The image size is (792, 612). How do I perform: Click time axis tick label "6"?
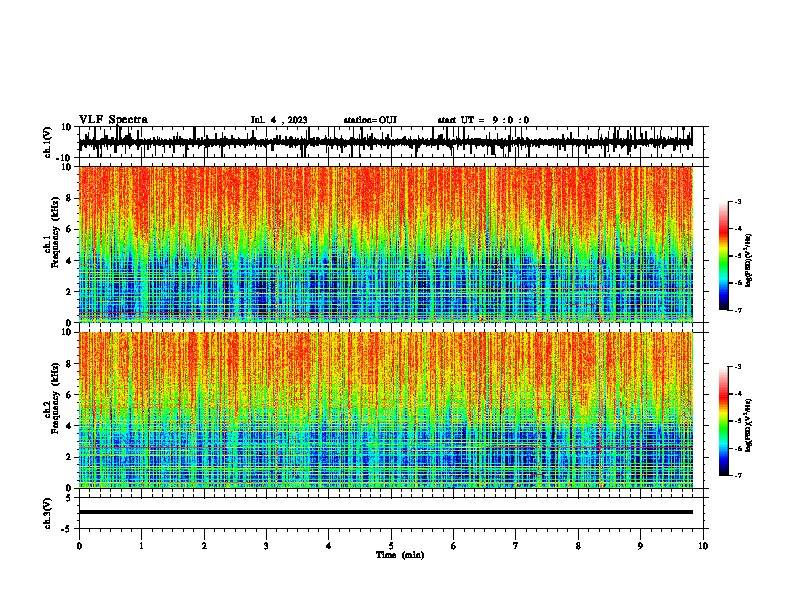point(454,546)
